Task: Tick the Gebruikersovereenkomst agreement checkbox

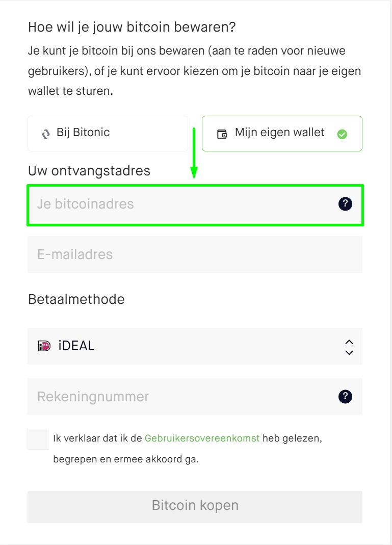Action: point(38,439)
